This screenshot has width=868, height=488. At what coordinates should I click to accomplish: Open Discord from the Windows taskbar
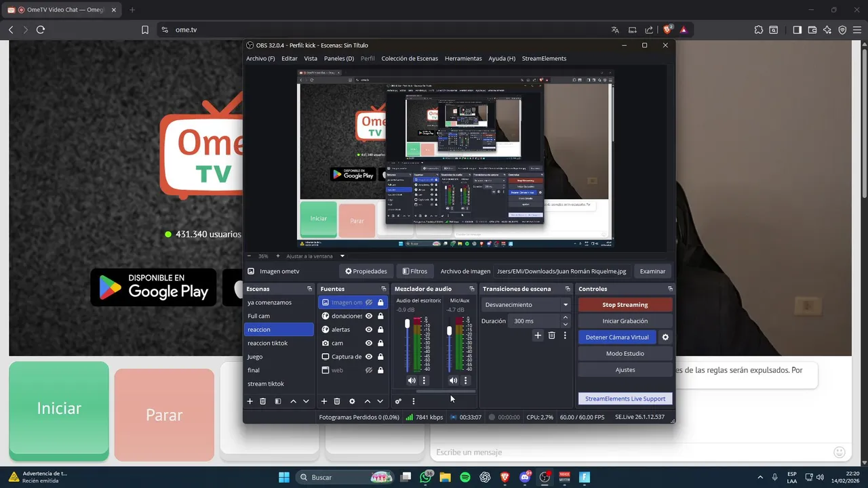tap(525, 477)
